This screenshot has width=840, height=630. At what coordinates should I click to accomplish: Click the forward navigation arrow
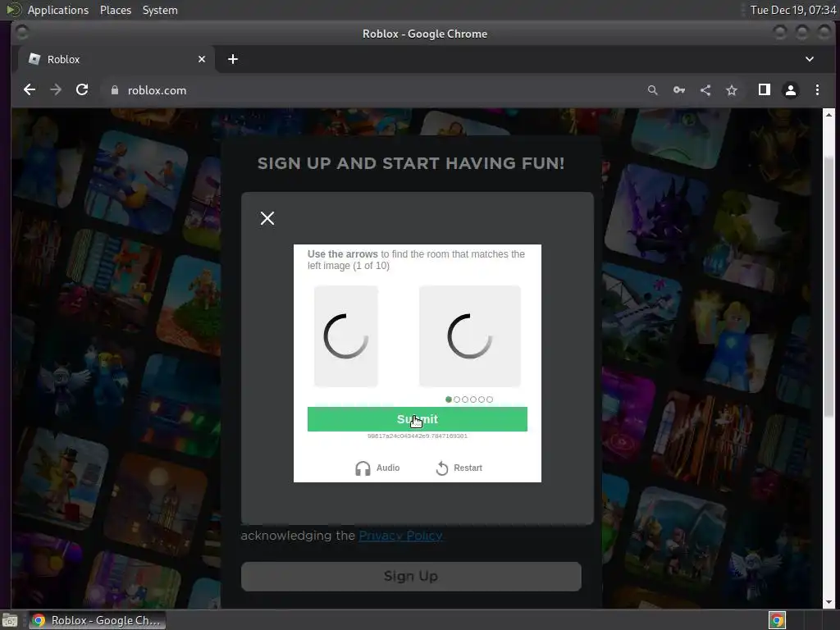point(56,90)
